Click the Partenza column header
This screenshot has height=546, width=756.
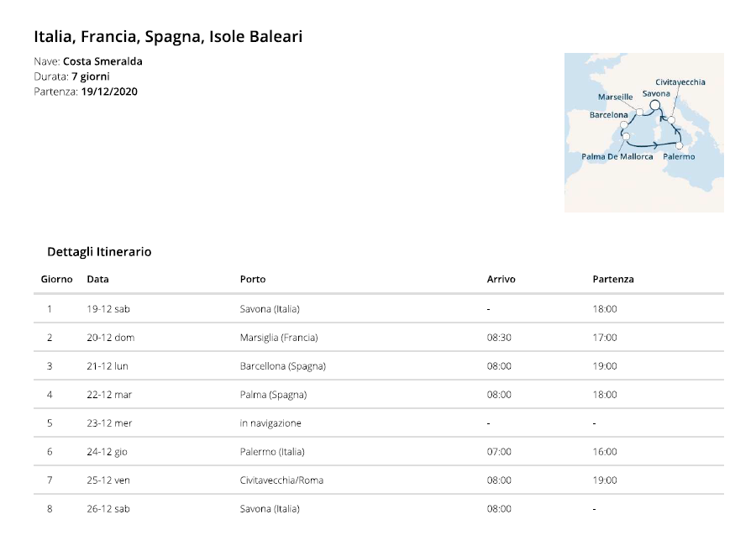[x=613, y=279]
